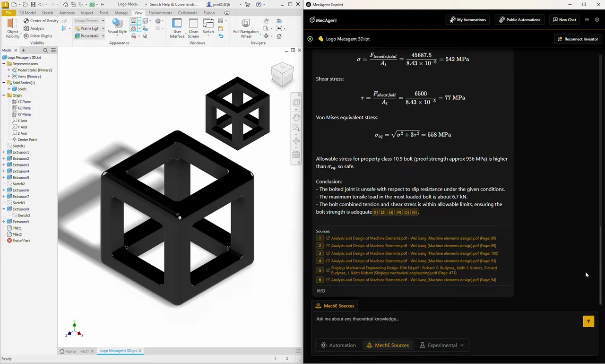This screenshot has width=605, height=364.
Task: Open the Full Navigation Wheel
Action: click(246, 28)
